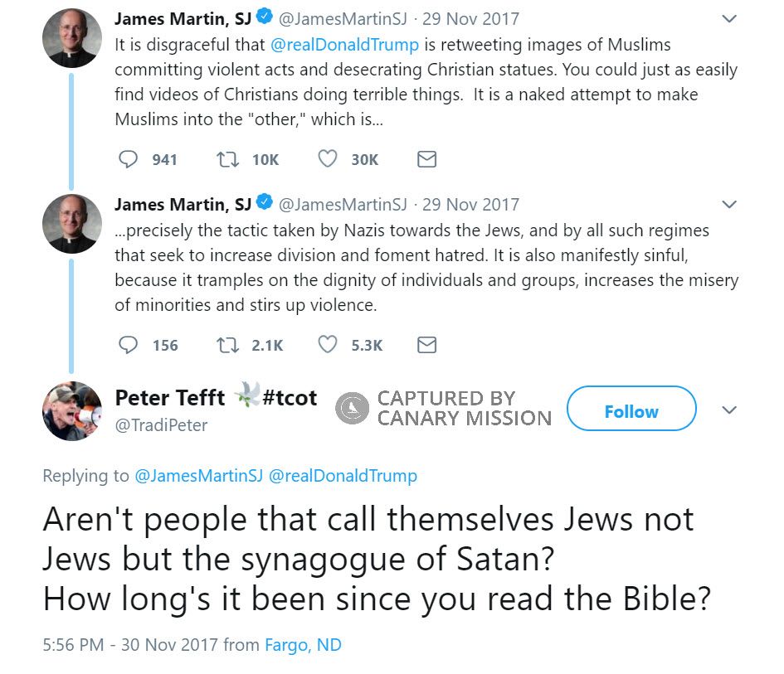This screenshot has width=784, height=674.
Task: Follow Peter Tefft's account
Action: (x=631, y=411)
